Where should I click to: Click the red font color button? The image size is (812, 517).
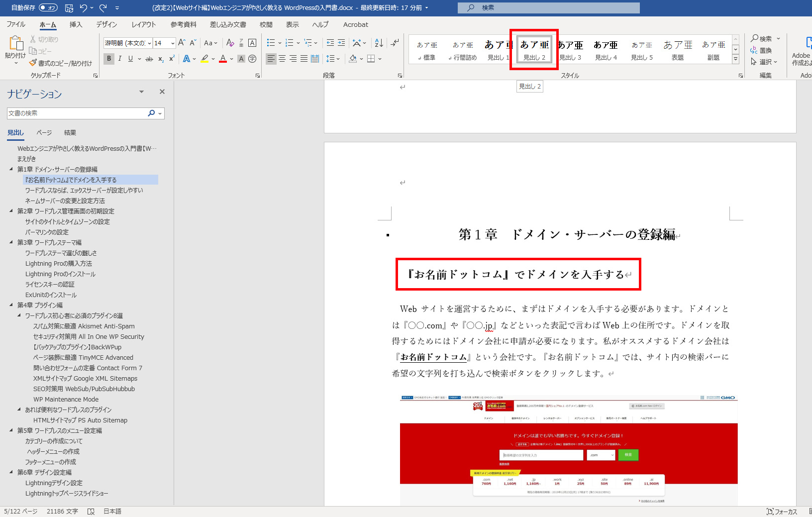click(x=223, y=59)
